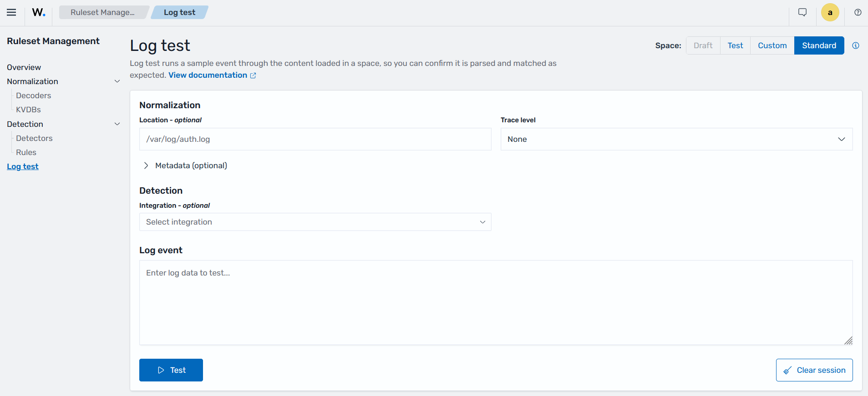Open Overview in sidebar
The height and width of the screenshot is (396, 868).
pyautogui.click(x=24, y=67)
